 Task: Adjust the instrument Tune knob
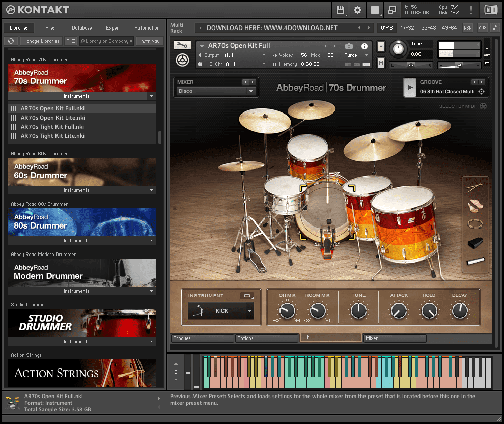pyautogui.click(x=399, y=49)
